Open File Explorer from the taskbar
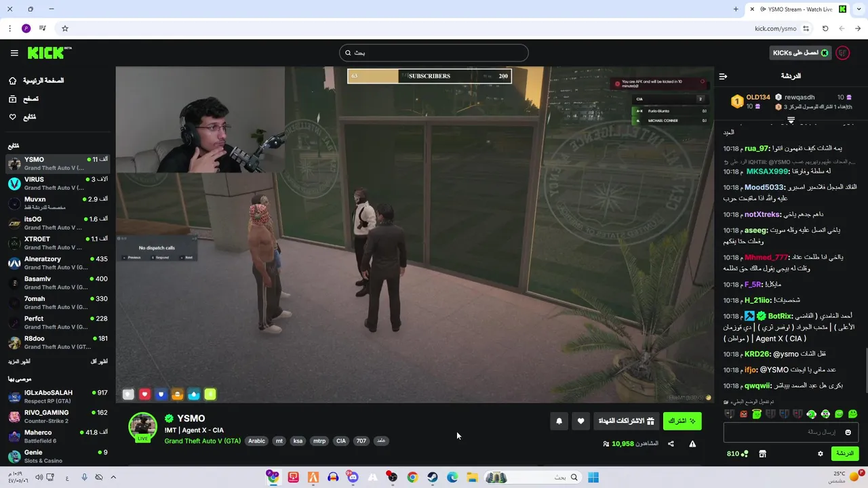This screenshot has height=488, width=868. point(472,477)
